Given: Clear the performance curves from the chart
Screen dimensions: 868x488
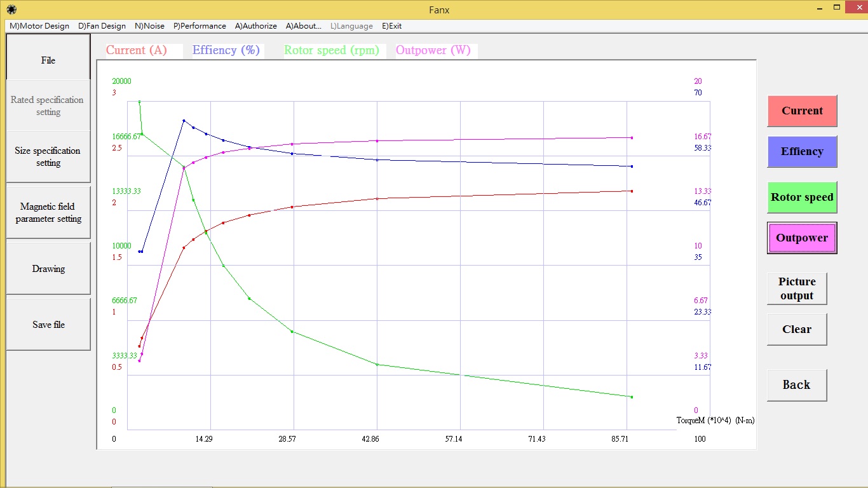Looking at the screenshot, I should [796, 329].
